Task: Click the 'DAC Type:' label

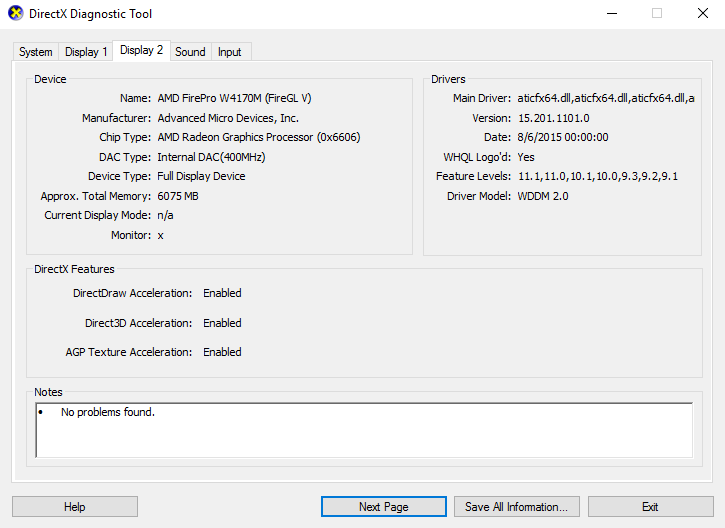Action: [125, 157]
